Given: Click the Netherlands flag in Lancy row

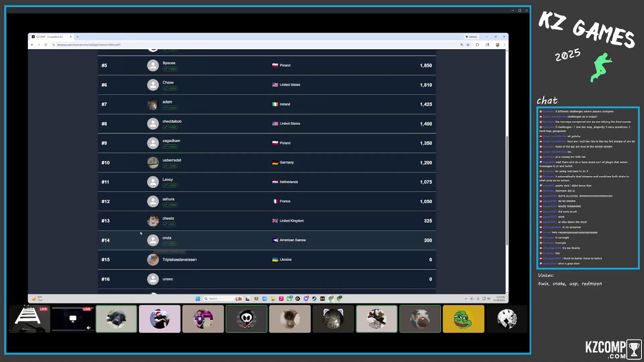Looking at the screenshot, I should click(275, 182).
